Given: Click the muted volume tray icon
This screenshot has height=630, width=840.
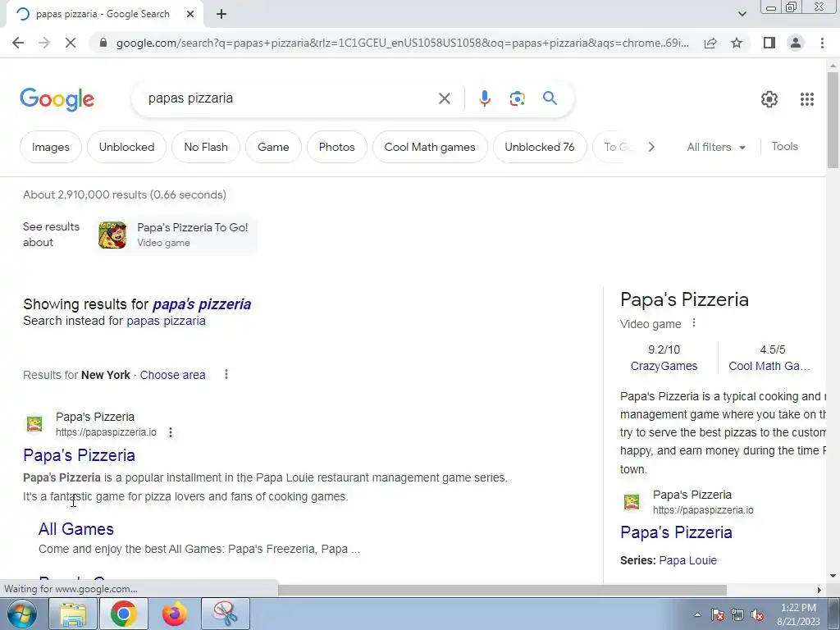Looking at the screenshot, I should (x=757, y=615).
